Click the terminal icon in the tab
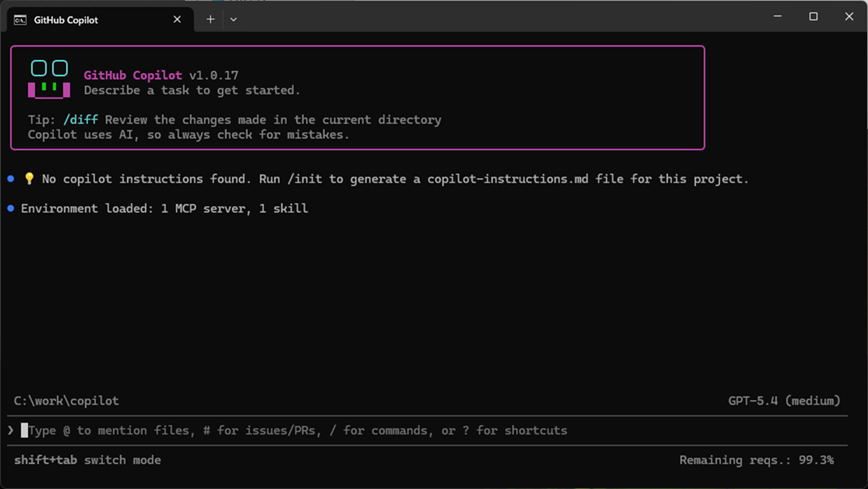868x489 pixels. click(x=20, y=19)
